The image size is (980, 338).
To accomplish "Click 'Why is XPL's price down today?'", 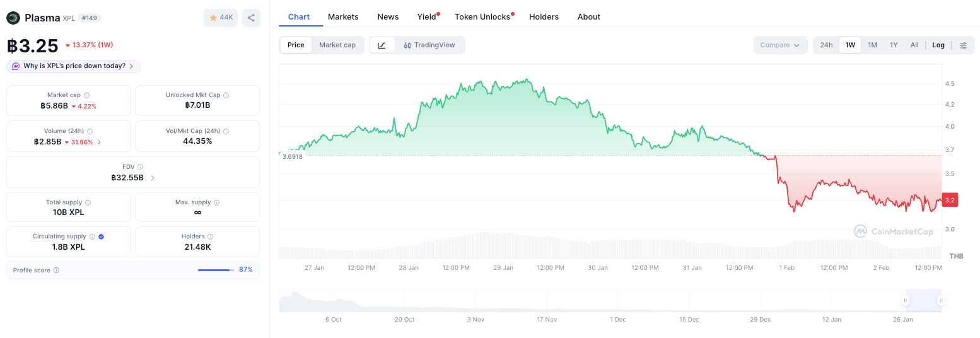I will pyautogui.click(x=74, y=66).
